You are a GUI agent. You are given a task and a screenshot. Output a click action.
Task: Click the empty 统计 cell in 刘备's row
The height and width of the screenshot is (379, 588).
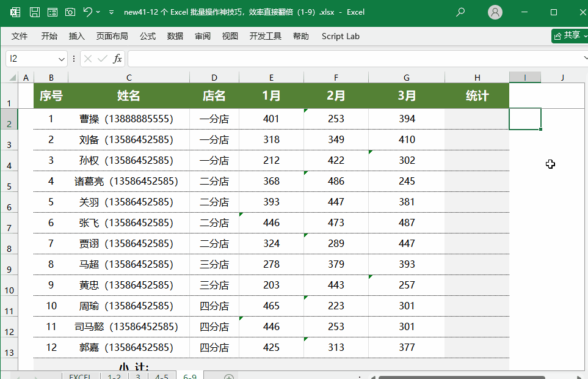pos(477,139)
